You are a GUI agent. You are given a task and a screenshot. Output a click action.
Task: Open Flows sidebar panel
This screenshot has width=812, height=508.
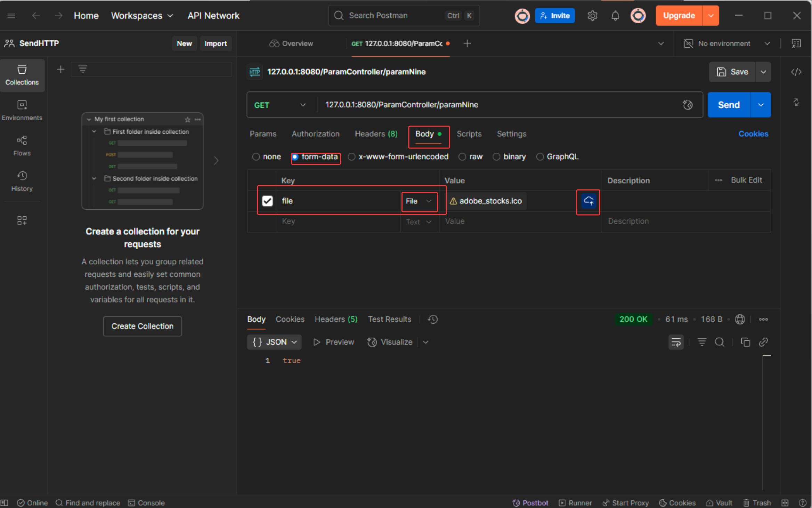click(x=22, y=146)
